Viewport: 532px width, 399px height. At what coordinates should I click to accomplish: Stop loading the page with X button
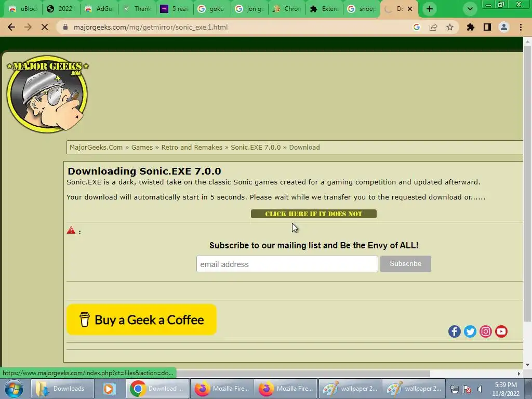45,27
